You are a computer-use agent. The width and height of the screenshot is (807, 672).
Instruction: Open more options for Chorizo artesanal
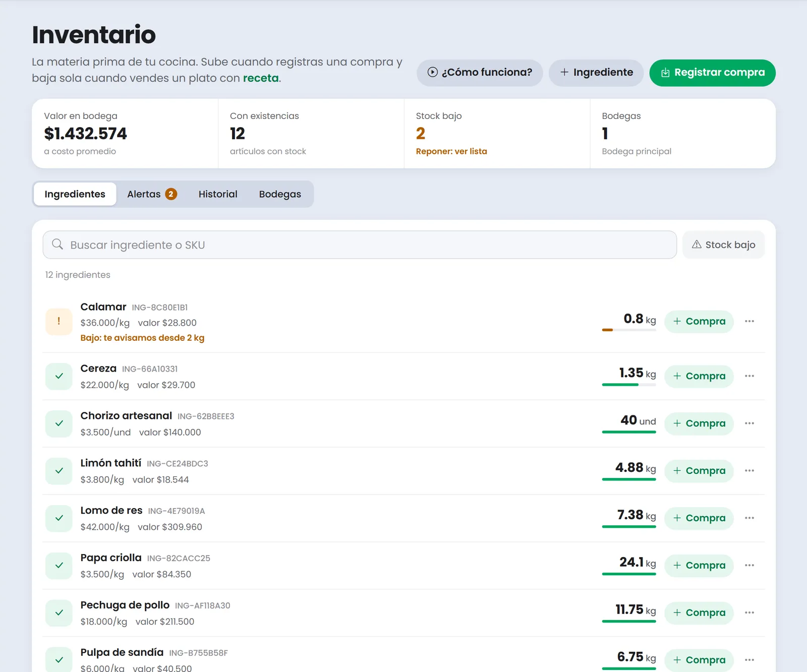coord(750,423)
